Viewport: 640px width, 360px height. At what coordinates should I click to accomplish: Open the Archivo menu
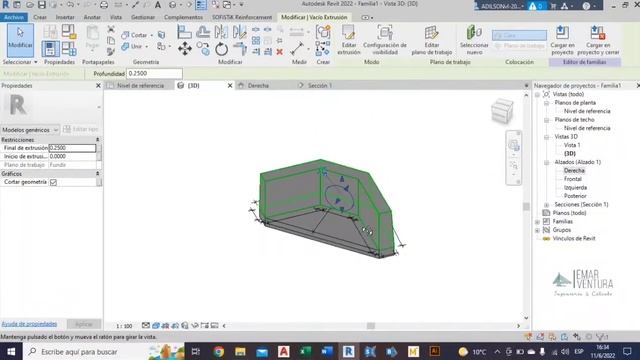tap(14, 17)
